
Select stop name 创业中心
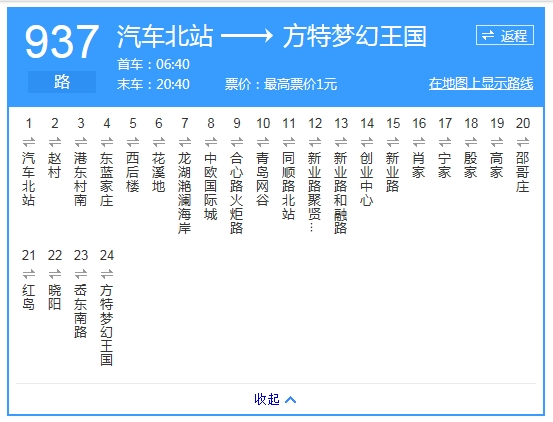click(366, 179)
